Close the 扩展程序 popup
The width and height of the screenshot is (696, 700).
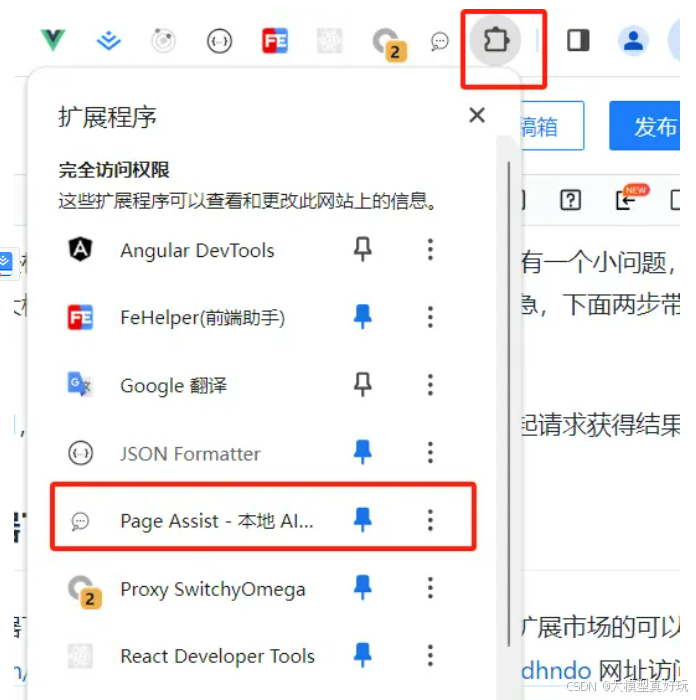[477, 115]
